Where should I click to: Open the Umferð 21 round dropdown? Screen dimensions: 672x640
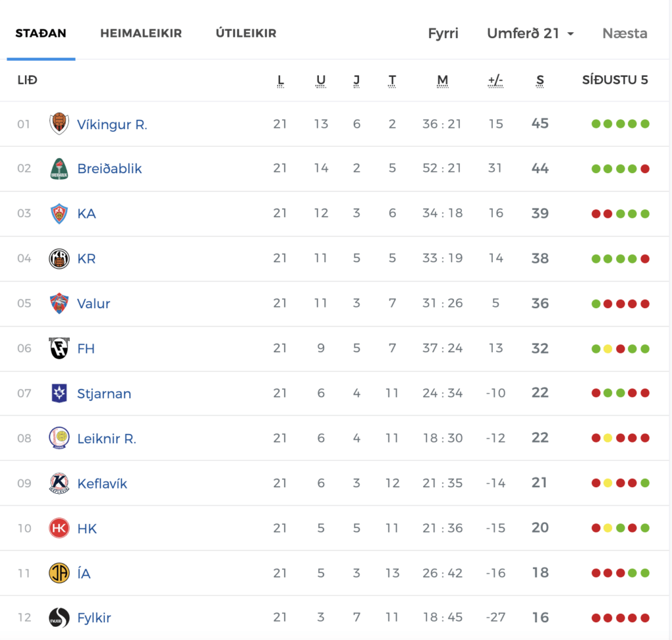530,33
